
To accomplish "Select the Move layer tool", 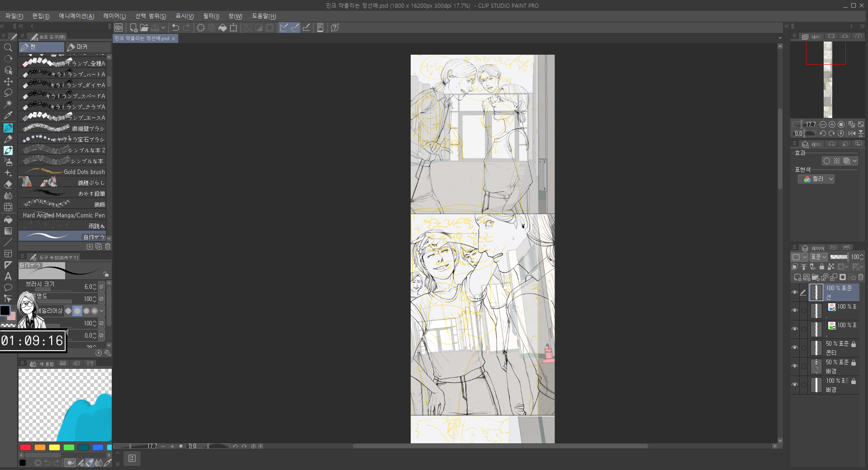I will click(x=8, y=82).
